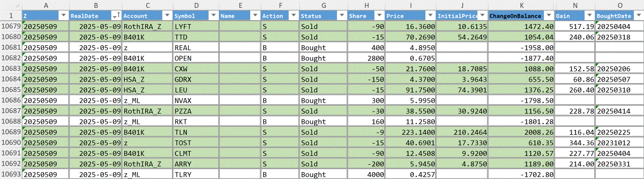Viewport: 644px width, 179px height.
Task: Select column header D
Action: (x=196, y=5)
